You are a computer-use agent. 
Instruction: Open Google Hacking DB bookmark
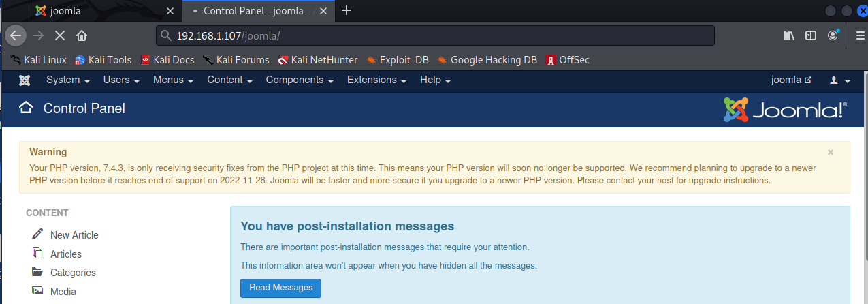[487, 60]
